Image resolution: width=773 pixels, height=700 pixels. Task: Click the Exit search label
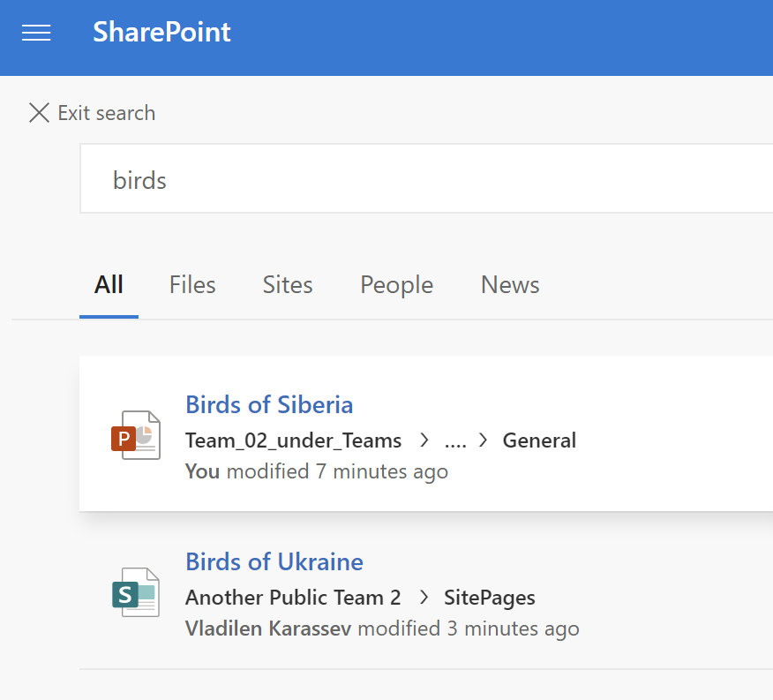(x=107, y=113)
